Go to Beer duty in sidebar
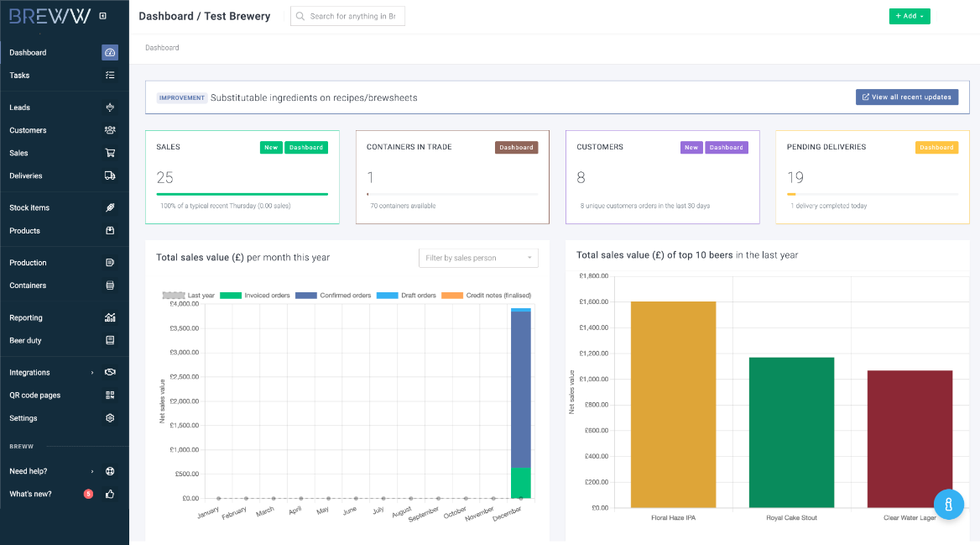 click(x=25, y=340)
